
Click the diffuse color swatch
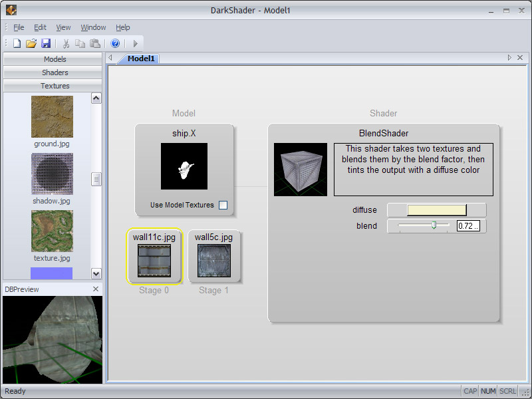[x=436, y=210]
